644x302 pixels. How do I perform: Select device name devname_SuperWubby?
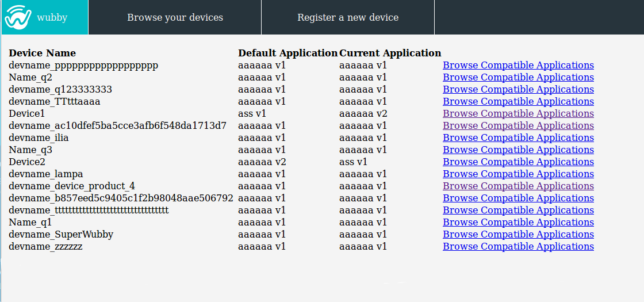[61, 234]
